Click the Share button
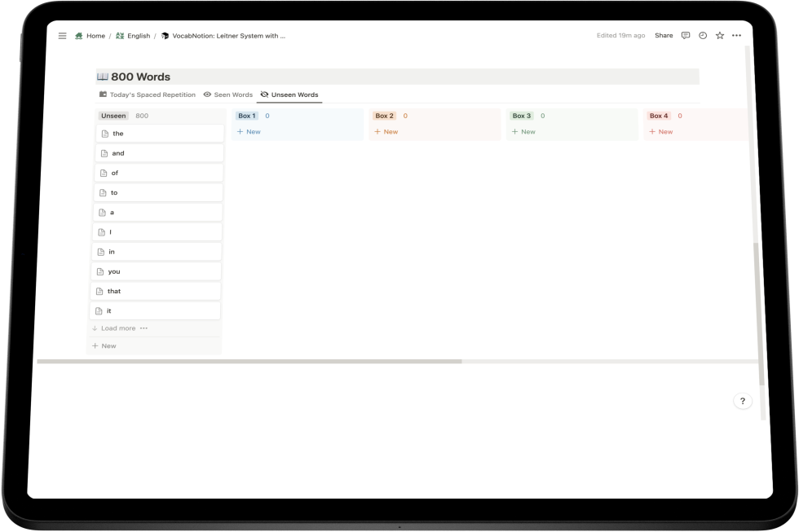Image resolution: width=799 pixels, height=532 pixels. (x=664, y=36)
